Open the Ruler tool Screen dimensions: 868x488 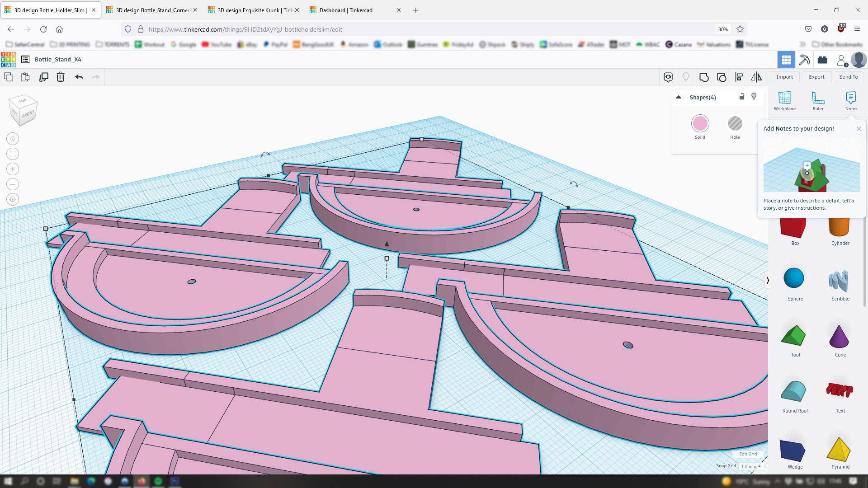818,101
